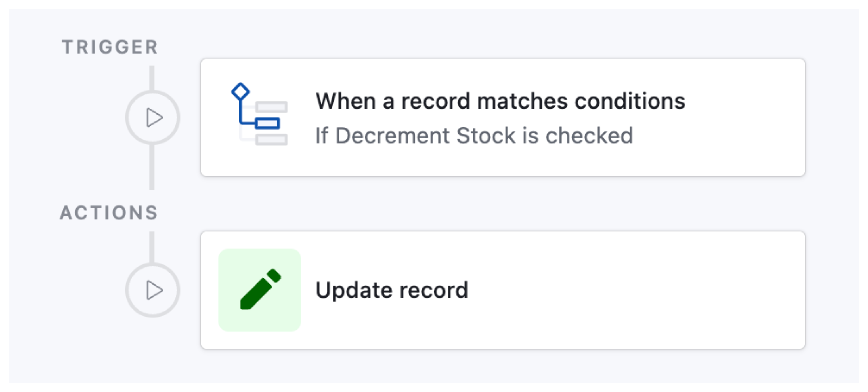Click the green pencil Update record icon
Viewport: 868px width, 392px height.
tap(260, 289)
